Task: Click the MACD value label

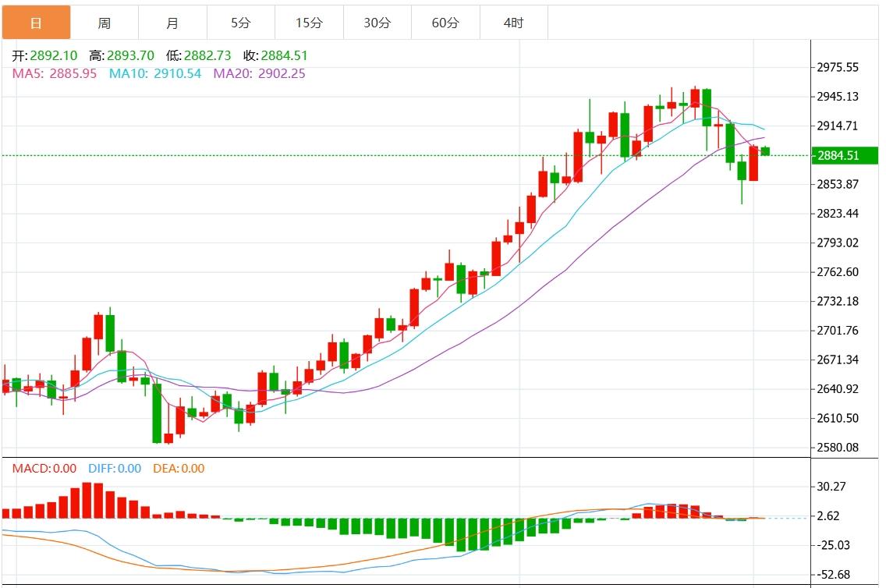Action: (44, 469)
